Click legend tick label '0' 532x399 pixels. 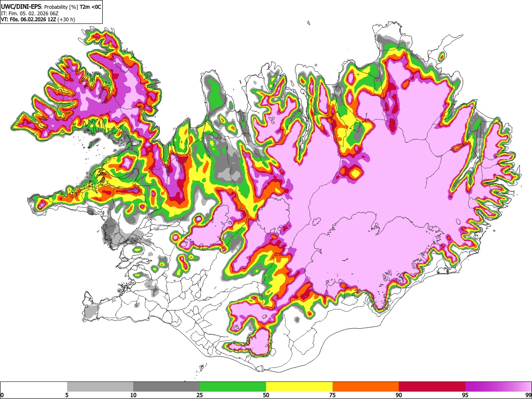[x=2, y=395]
